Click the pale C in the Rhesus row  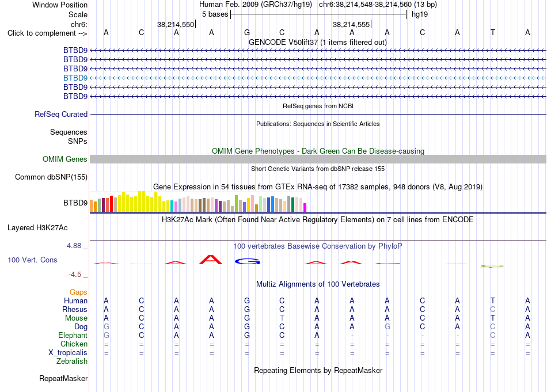pyautogui.click(x=492, y=309)
